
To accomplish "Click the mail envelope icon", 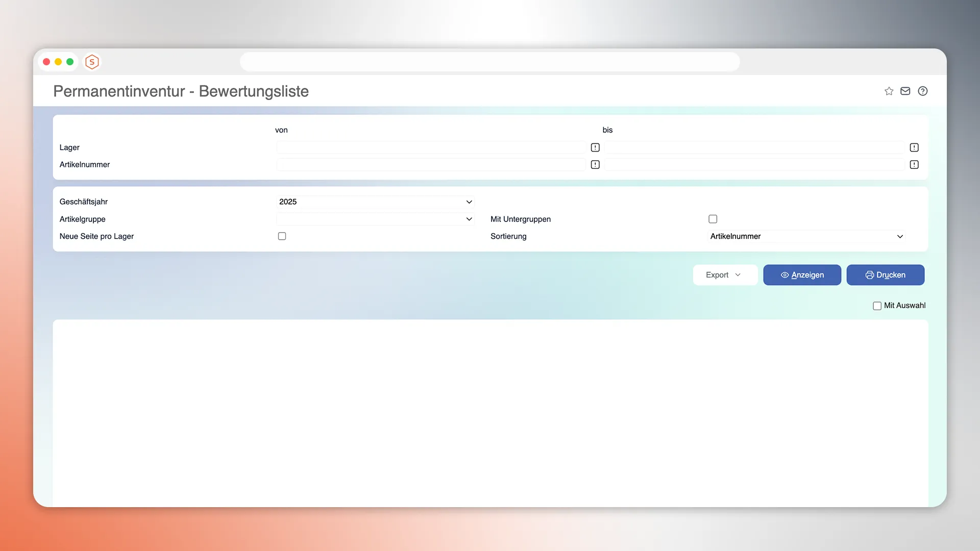I will click(905, 91).
